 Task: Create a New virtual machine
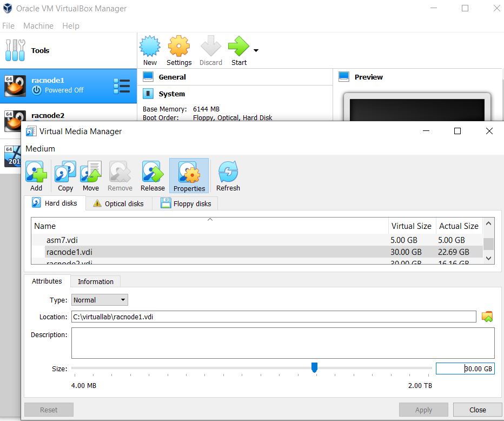pyautogui.click(x=150, y=51)
